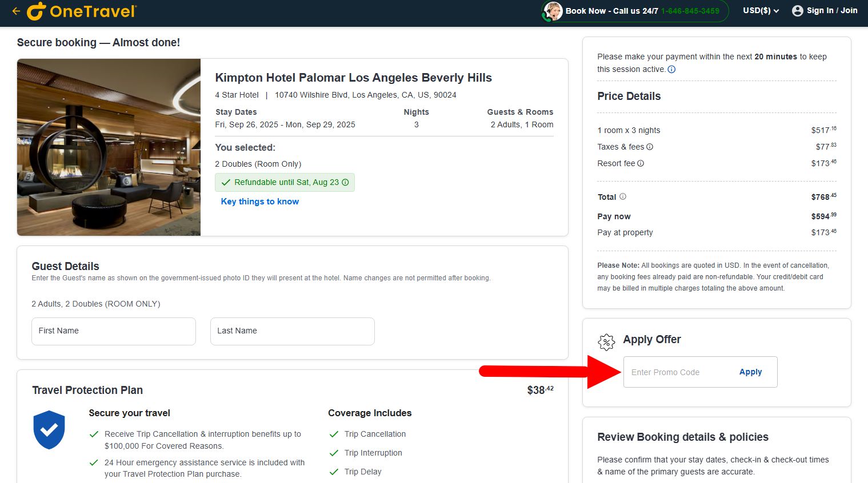The height and width of the screenshot is (483, 868).
Task: Click Sign In / Join
Action: [832, 10]
